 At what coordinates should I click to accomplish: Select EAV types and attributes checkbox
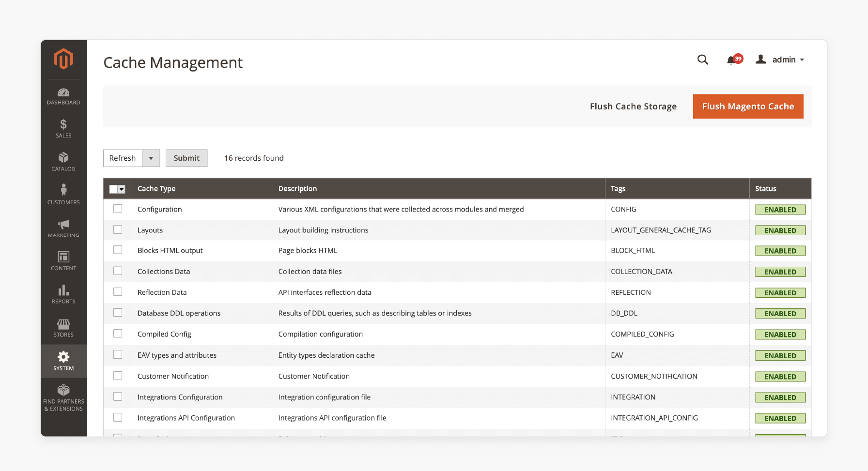click(118, 354)
